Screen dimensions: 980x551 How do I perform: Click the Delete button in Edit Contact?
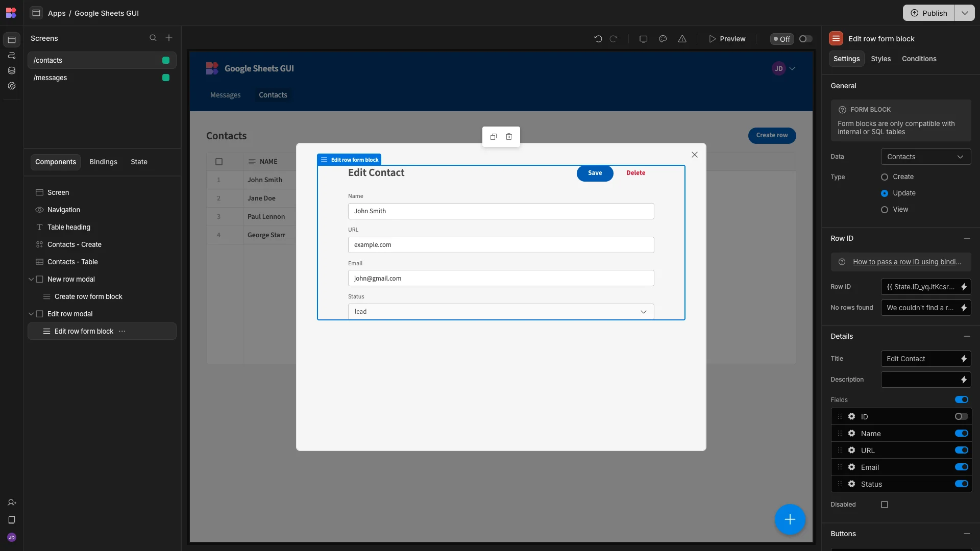[635, 173]
